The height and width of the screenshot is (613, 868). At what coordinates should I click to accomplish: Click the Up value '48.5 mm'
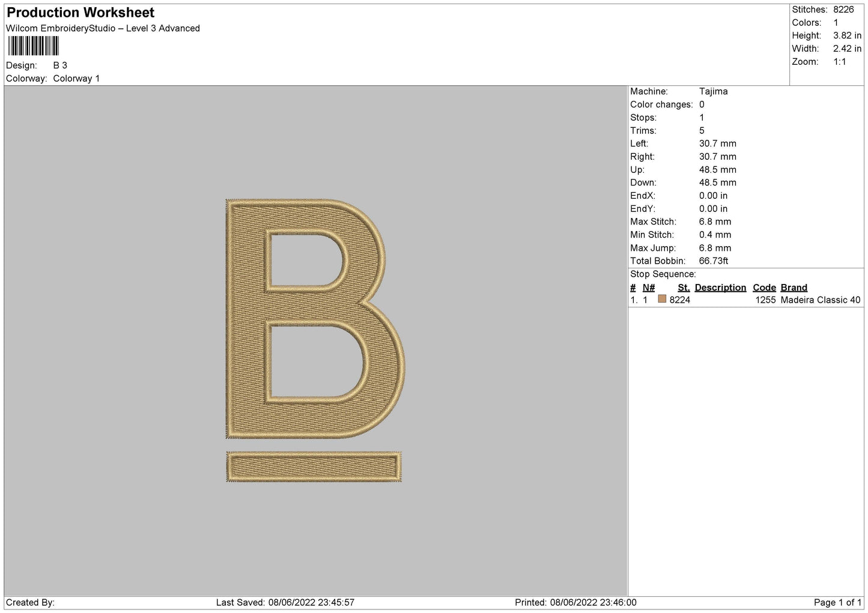click(x=717, y=170)
